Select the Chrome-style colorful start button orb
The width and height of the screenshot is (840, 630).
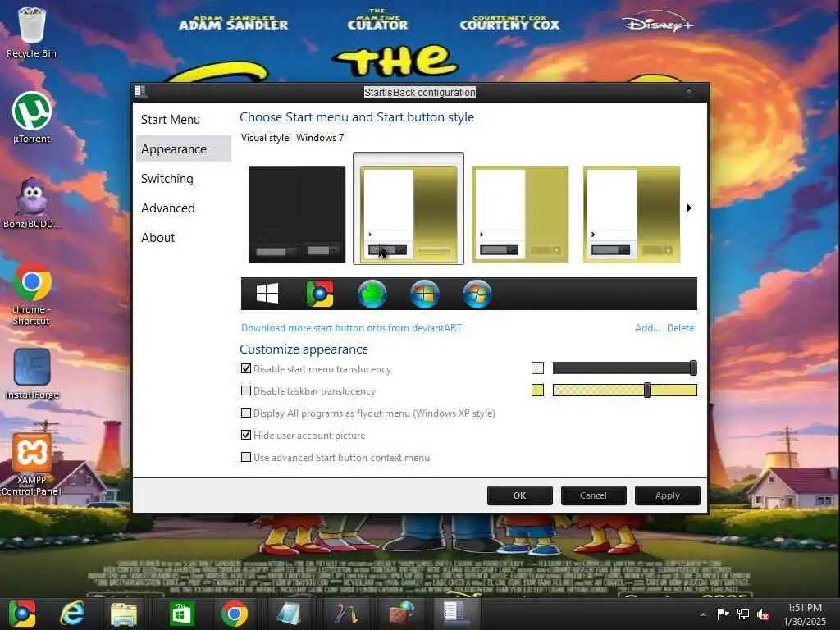point(320,294)
